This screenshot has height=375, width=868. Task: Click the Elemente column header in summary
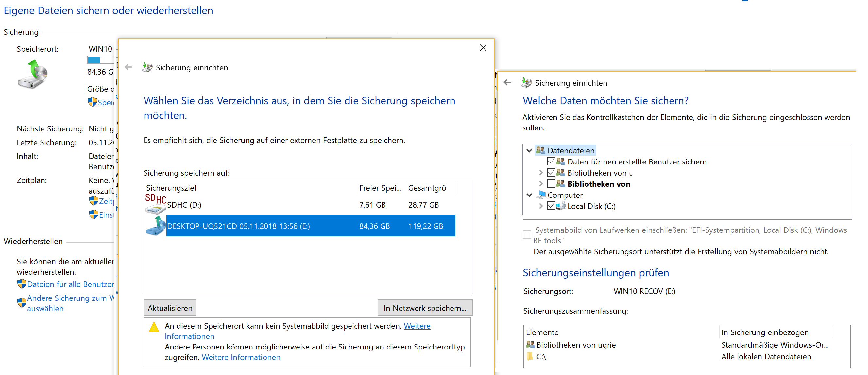tap(621, 332)
